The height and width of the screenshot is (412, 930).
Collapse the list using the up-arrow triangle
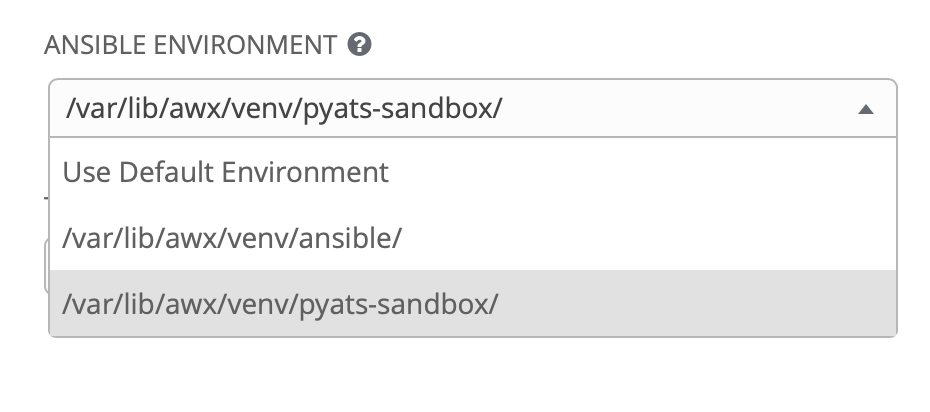(867, 109)
